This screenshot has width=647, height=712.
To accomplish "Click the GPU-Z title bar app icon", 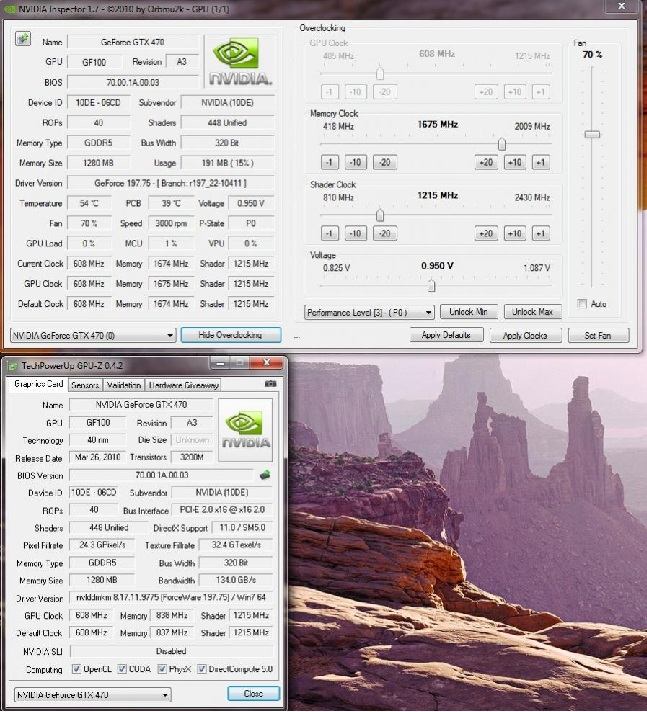I will tap(13, 366).
